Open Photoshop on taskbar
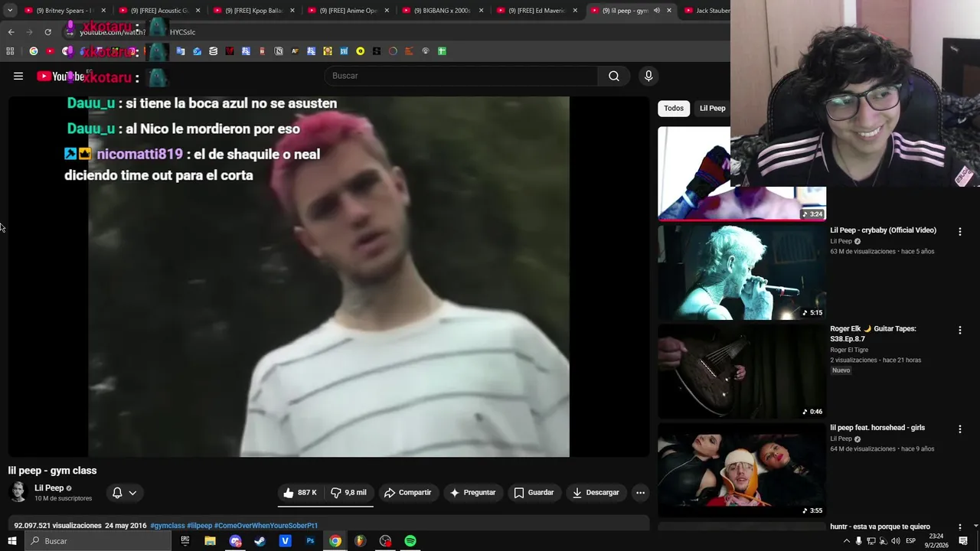This screenshot has height=551, width=980. pos(310,541)
